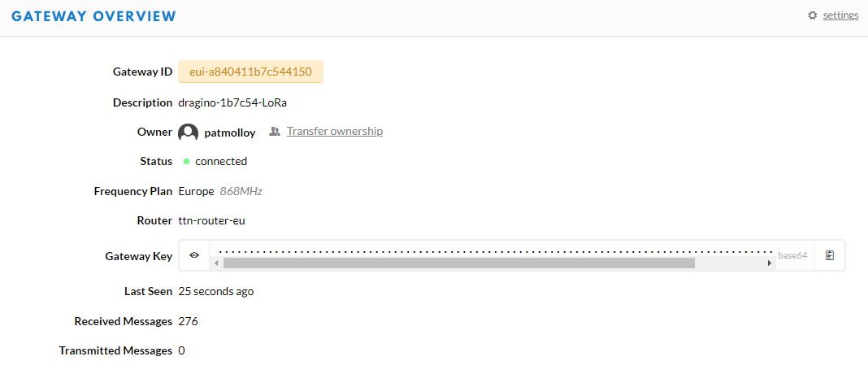
Task: Click the gray key scrollbar thumb
Action: coord(459,263)
